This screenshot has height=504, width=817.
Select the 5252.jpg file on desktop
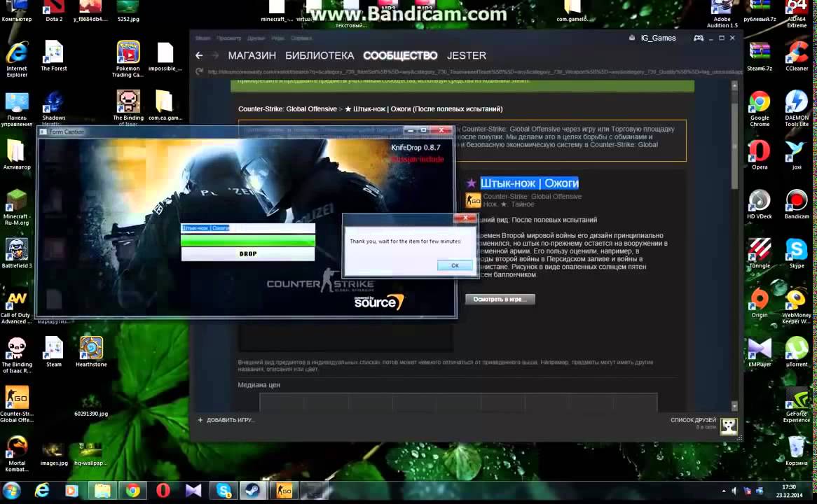tap(128, 11)
